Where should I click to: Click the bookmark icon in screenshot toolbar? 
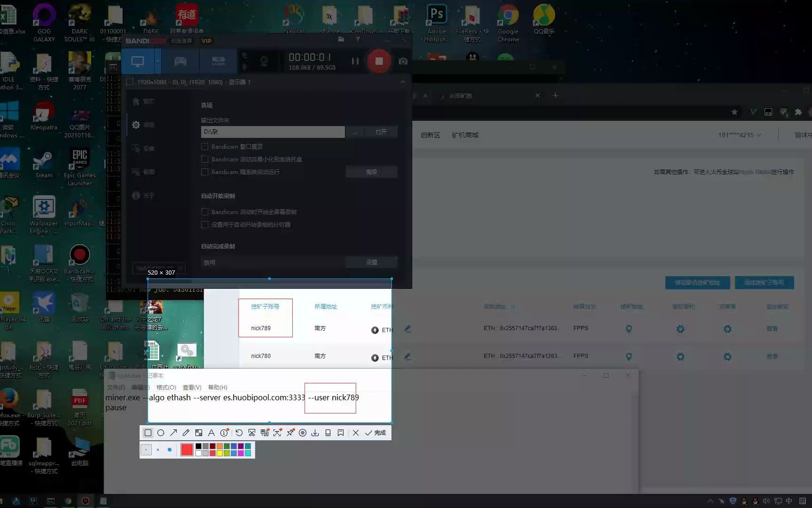point(341,433)
